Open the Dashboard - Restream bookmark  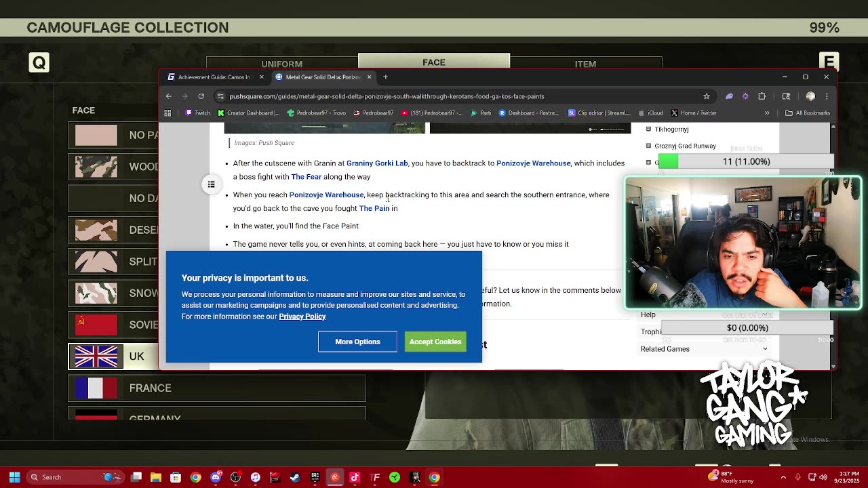tap(529, 113)
